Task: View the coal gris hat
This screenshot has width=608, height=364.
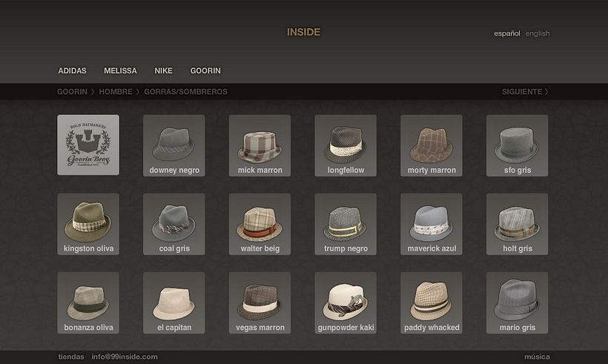Action: pos(174,224)
